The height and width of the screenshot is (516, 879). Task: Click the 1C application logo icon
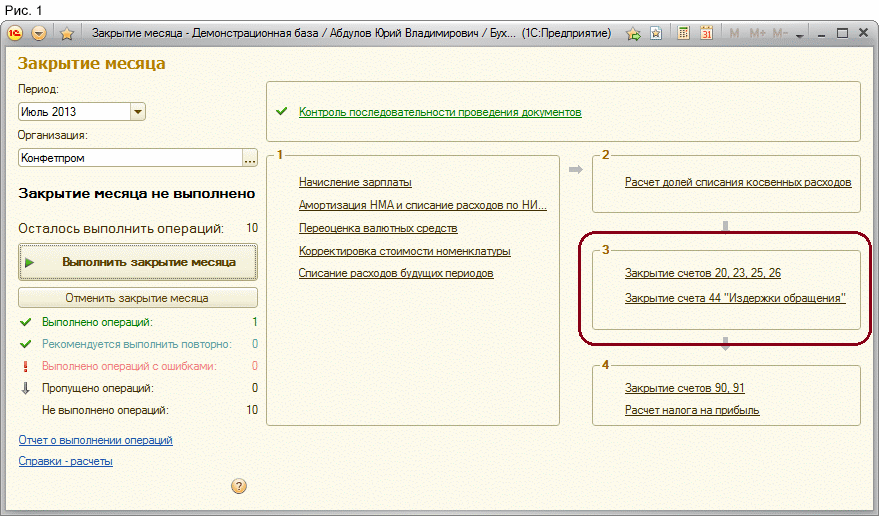tap(15, 34)
